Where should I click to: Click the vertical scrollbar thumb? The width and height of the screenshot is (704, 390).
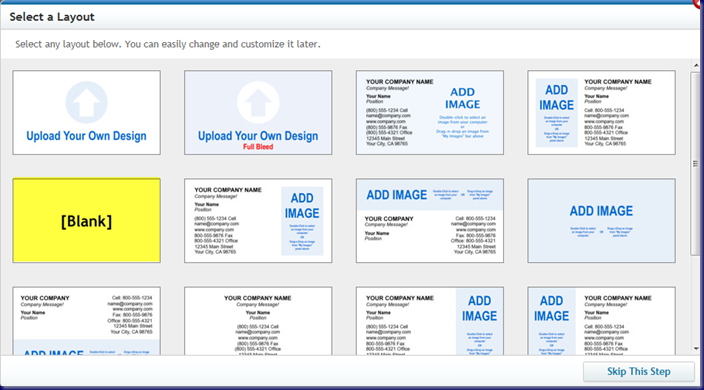tap(696, 163)
